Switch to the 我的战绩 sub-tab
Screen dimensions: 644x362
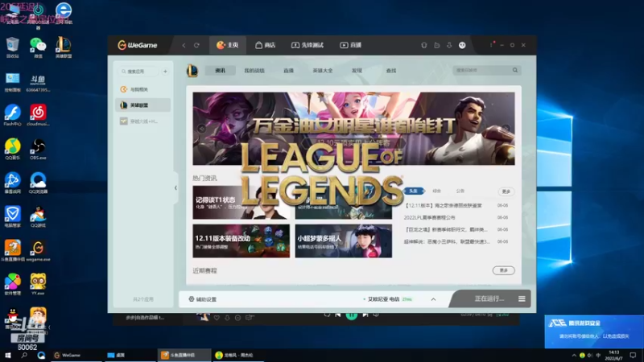[x=254, y=71]
